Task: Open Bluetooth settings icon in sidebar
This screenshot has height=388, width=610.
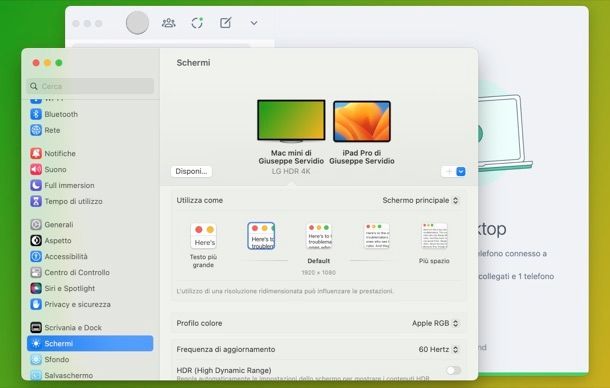Action: pyautogui.click(x=36, y=114)
